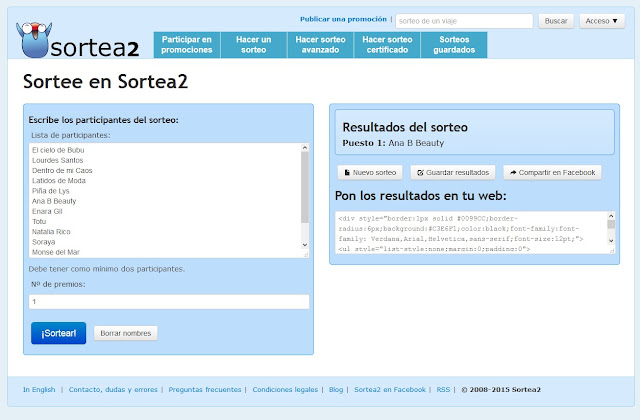Click the participants list scrollbar thumb

[304, 187]
